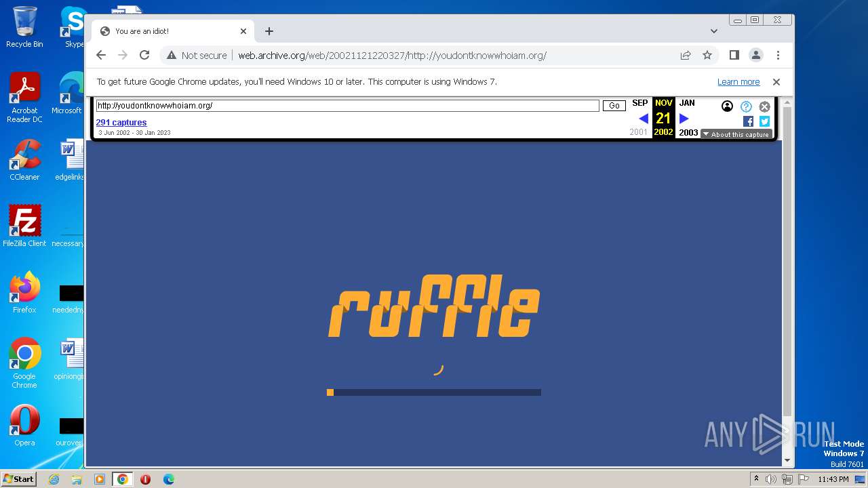Screen dimensions: 868x488
Task: Open Google Chrome desktop shortcut
Action: 24,363
